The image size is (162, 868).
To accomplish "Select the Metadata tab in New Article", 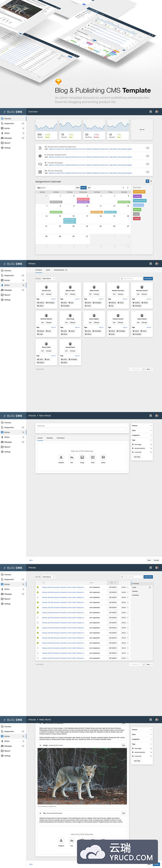I will (x=49, y=438).
